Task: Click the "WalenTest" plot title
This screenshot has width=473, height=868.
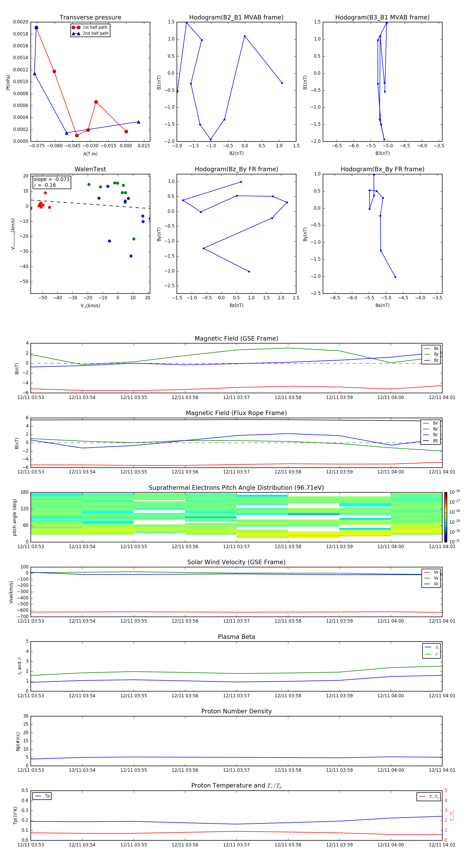Action: click(x=90, y=169)
